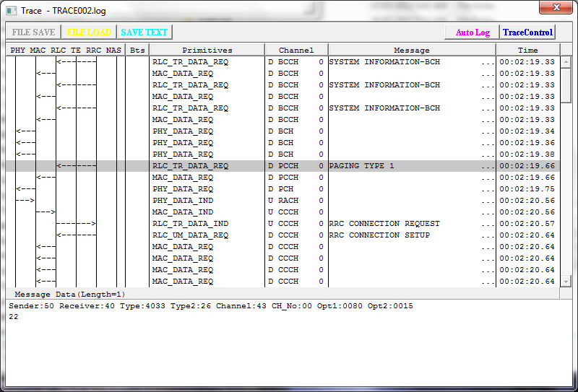Select the RRC CONNECTION SETUP message
This screenshot has width=578, height=392.
(x=379, y=235)
